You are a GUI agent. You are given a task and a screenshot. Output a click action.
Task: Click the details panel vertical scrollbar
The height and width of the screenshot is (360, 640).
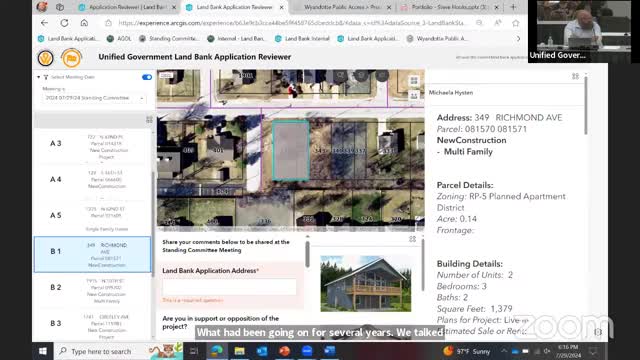(x=586, y=105)
